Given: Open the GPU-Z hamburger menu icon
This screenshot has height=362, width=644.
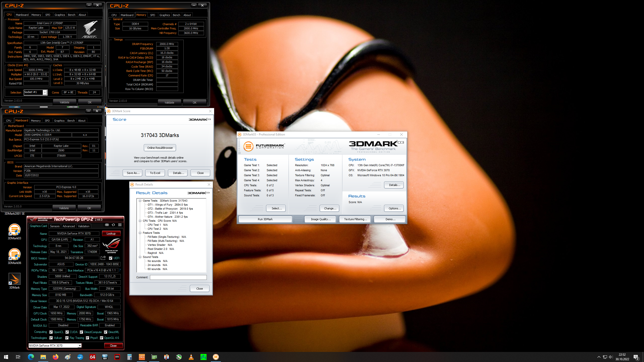Looking at the screenshot, I should tap(120, 225).
